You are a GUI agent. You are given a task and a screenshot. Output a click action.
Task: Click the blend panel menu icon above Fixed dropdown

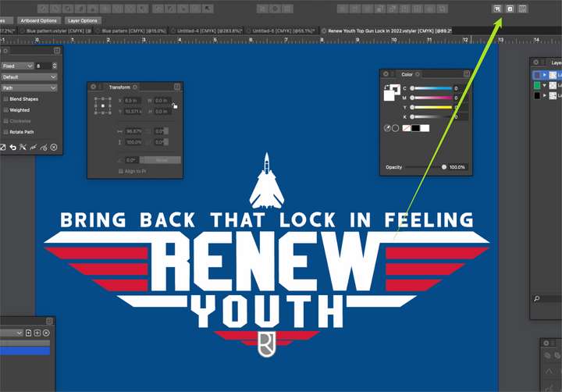pos(57,51)
